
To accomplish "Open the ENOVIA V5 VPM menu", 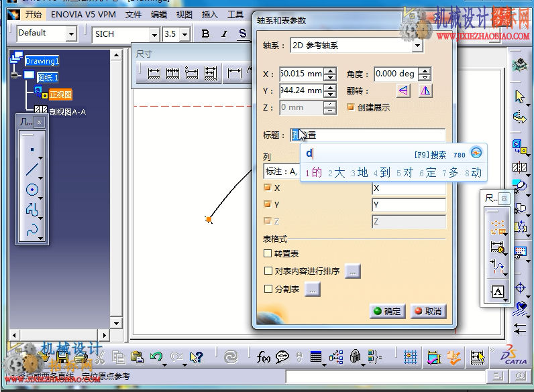I will point(83,14).
